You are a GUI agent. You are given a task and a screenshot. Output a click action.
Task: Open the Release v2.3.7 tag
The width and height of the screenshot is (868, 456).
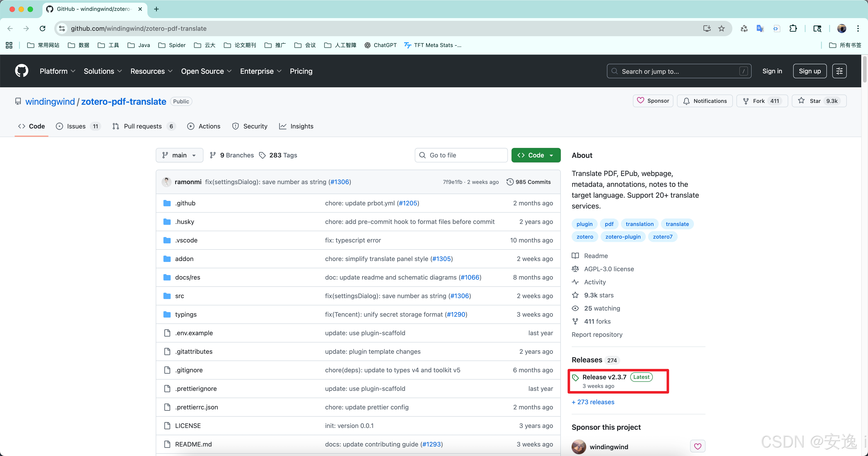tap(604, 377)
